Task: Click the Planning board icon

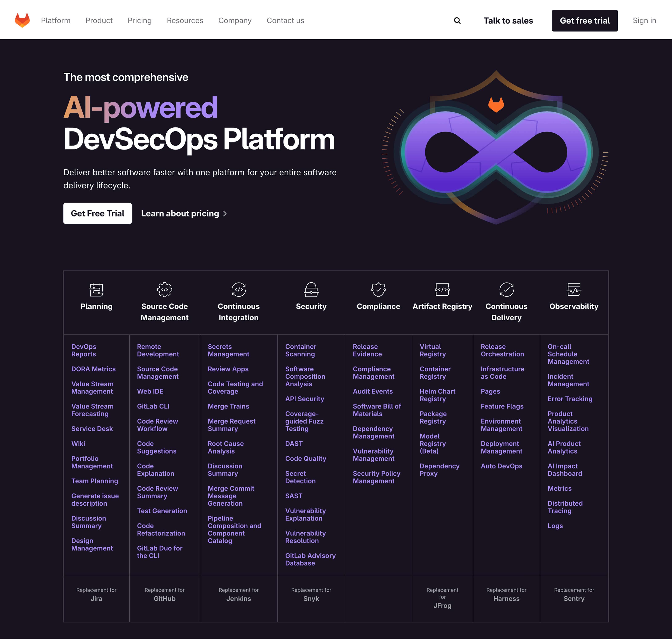Action: pyautogui.click(x=96, y=290)
